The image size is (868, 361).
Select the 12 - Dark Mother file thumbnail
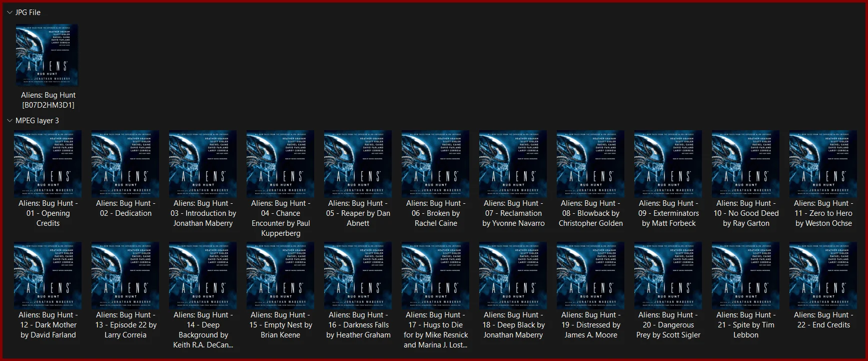48,276
